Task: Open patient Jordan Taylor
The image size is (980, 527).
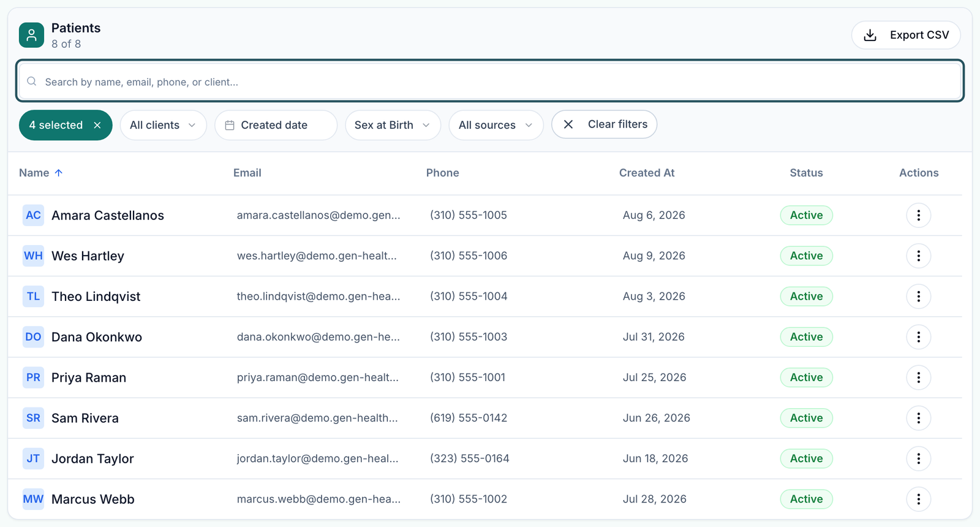Action: 92,458
